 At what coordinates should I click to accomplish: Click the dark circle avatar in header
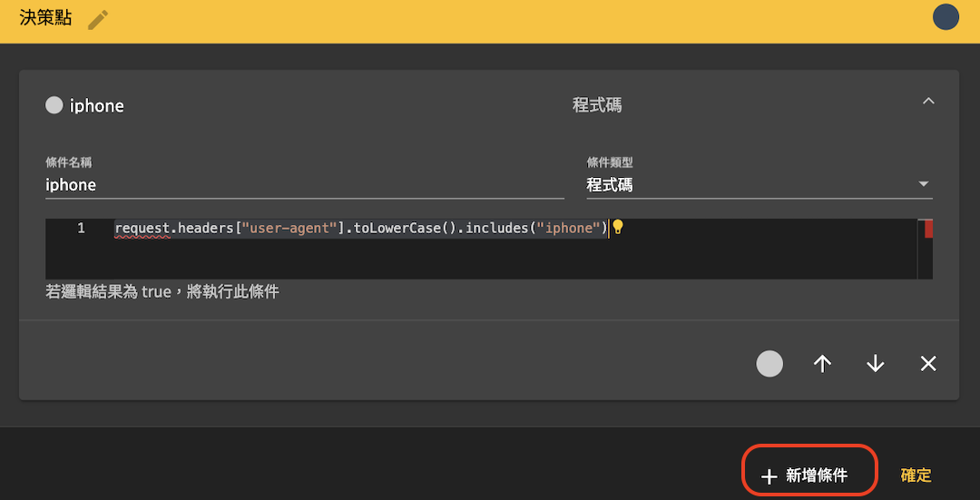[946, 17]
